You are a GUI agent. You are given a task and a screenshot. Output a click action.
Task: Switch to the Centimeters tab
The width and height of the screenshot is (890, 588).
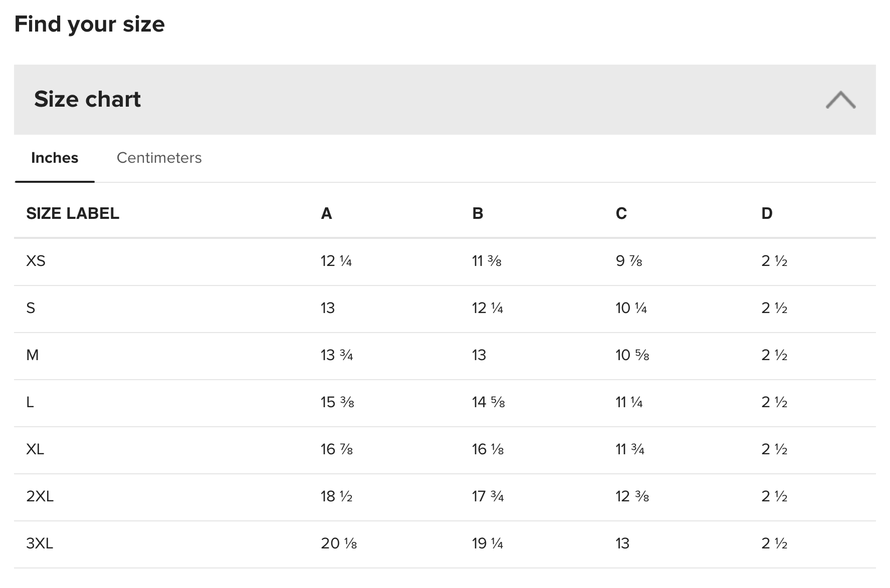point(159,158)
